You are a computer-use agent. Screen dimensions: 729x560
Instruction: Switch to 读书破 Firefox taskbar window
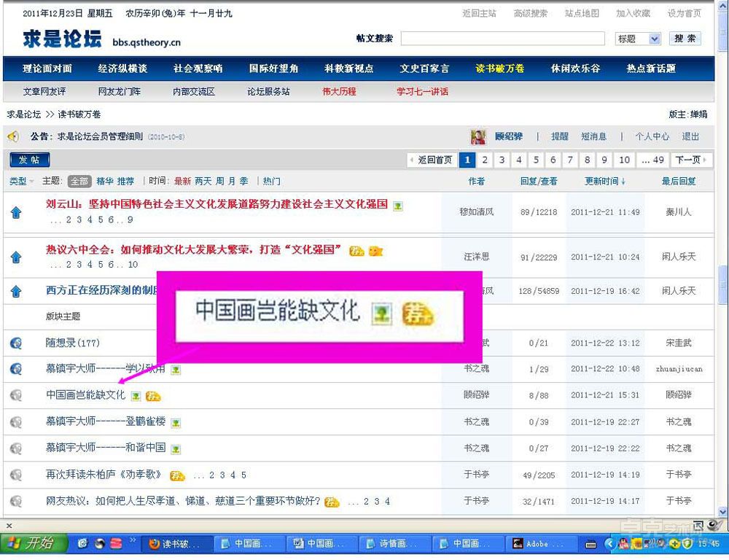pyautogui.click(x=178, y=543)
